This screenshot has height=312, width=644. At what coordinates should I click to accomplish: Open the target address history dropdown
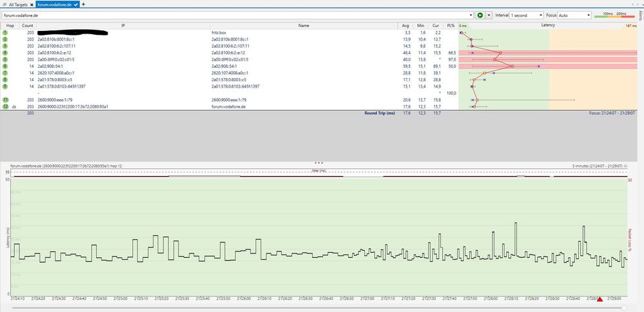coord(471,15)
